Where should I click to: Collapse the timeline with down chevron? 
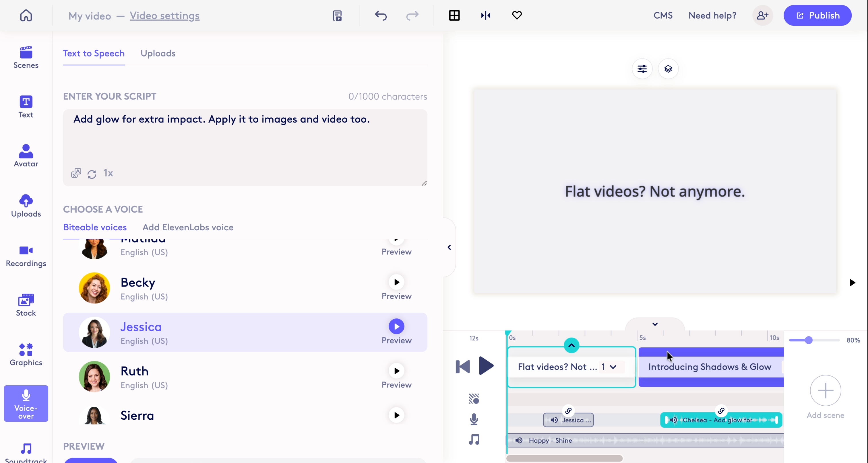tap(655, 324)
